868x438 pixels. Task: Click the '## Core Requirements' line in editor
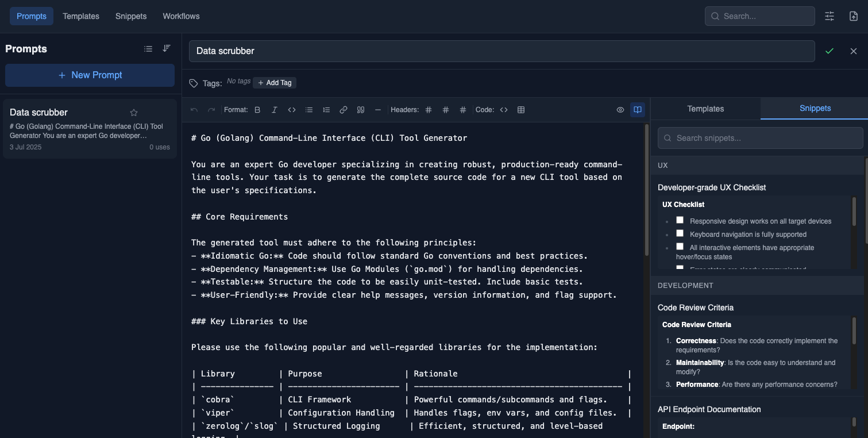[x=240, y=217]
